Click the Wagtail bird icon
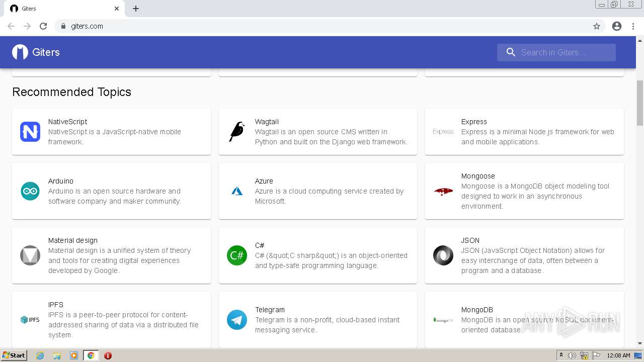Image resolution: width=644 pixels, height=362 pixels. coord(237,132)
